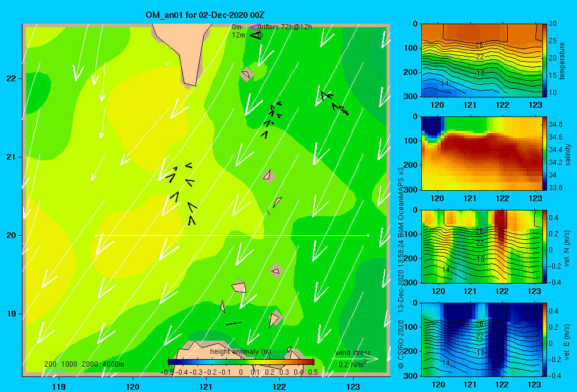Image resolution: width=577 pixels, height=392 pixels.
Task: Click the "14" isotherm label in temperature plot
Action: point(445,84)
